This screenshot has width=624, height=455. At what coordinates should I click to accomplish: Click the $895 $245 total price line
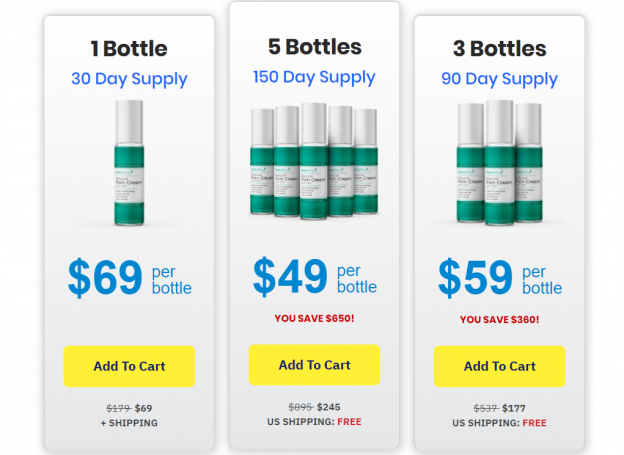point(314,407)
